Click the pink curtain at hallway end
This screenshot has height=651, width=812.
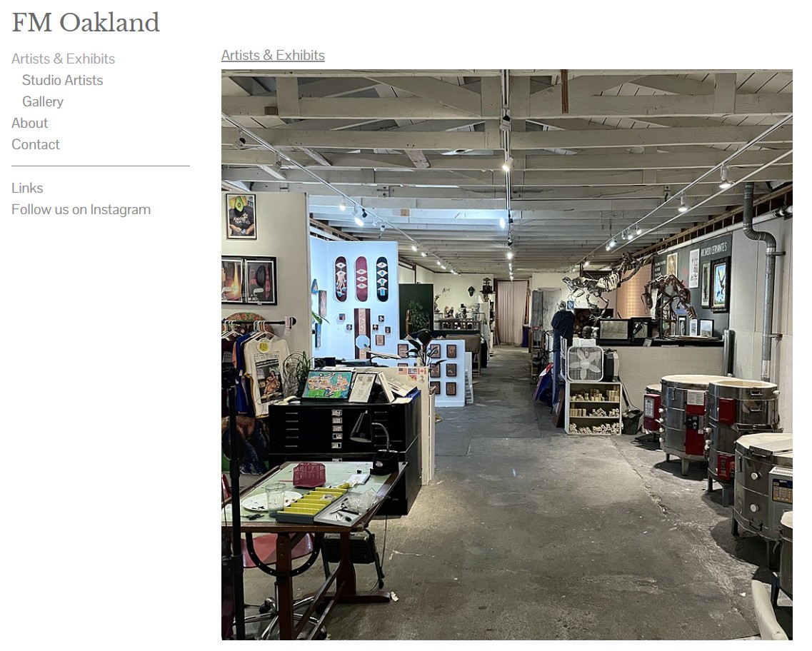click(x=511, y=313)
